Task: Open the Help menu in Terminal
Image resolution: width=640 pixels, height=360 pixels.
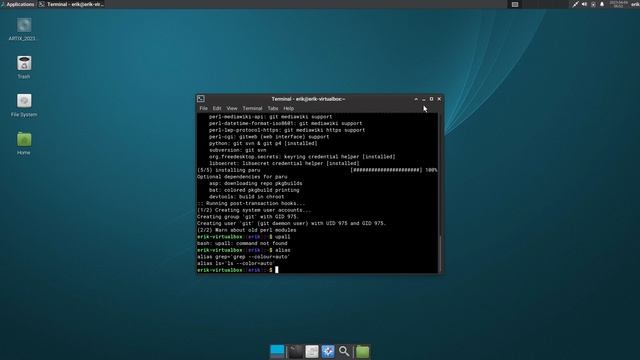Action: (x=289, y=109)
